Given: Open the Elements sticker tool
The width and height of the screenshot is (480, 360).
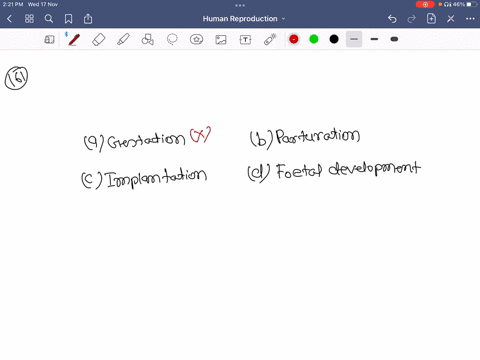Looking at the screenshot, I should (196, 40).
